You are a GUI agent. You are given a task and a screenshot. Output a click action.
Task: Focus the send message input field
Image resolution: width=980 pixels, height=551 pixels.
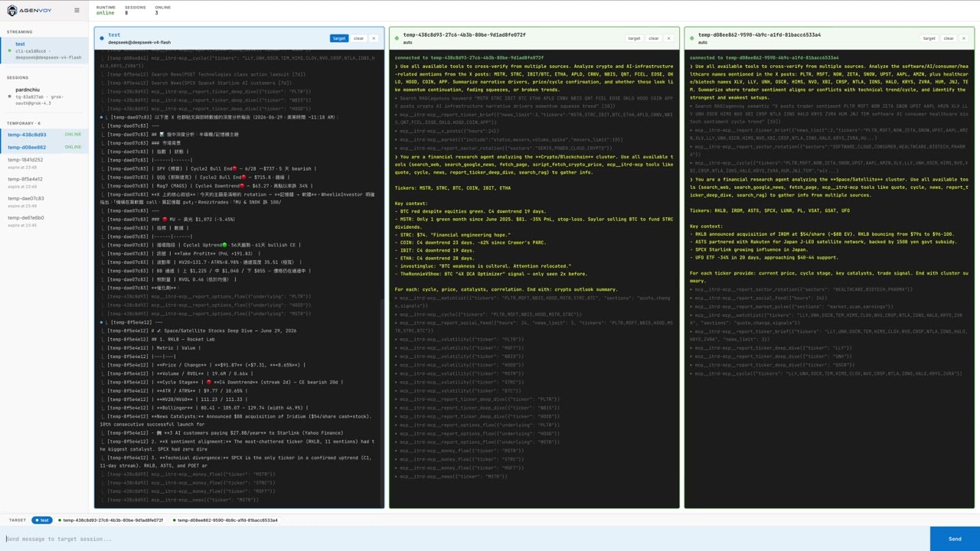click(x=465, y=539)
